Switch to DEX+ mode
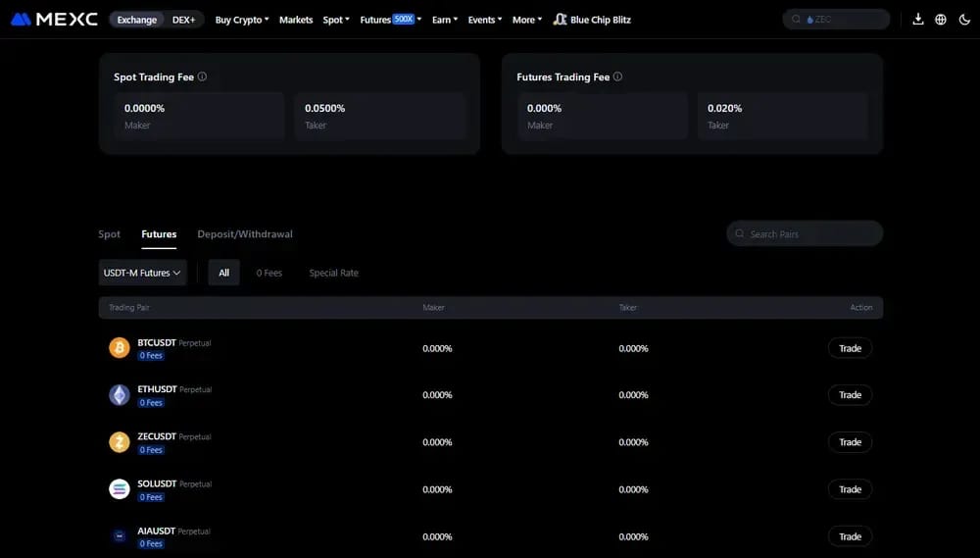Viewport: 980px width, 558px height. [x=184, y=20]
